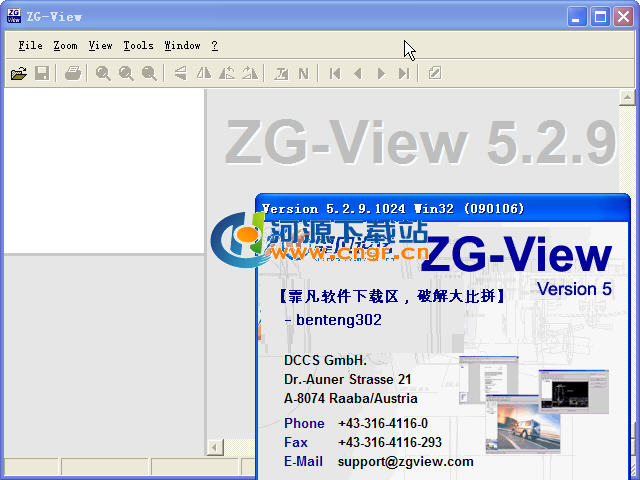Click the dark screenshot thumbnail in splash
The image size is (640, 480).
pos(573,391)
